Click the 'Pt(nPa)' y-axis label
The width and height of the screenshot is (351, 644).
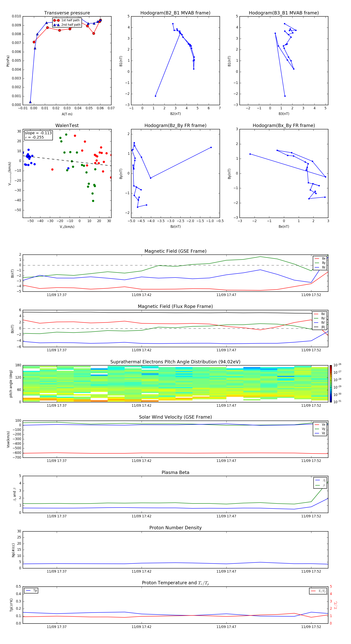pyautogui.click(x=8, y=61)
